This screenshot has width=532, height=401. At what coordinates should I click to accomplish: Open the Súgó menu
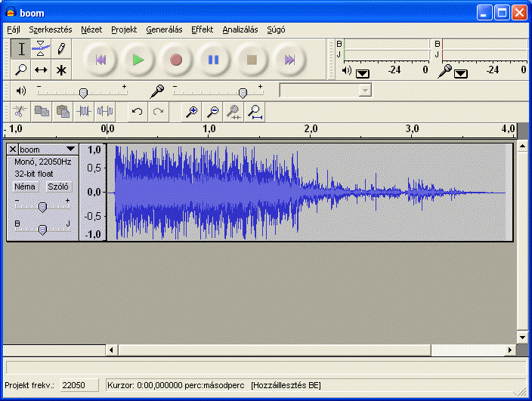(276, 29)
